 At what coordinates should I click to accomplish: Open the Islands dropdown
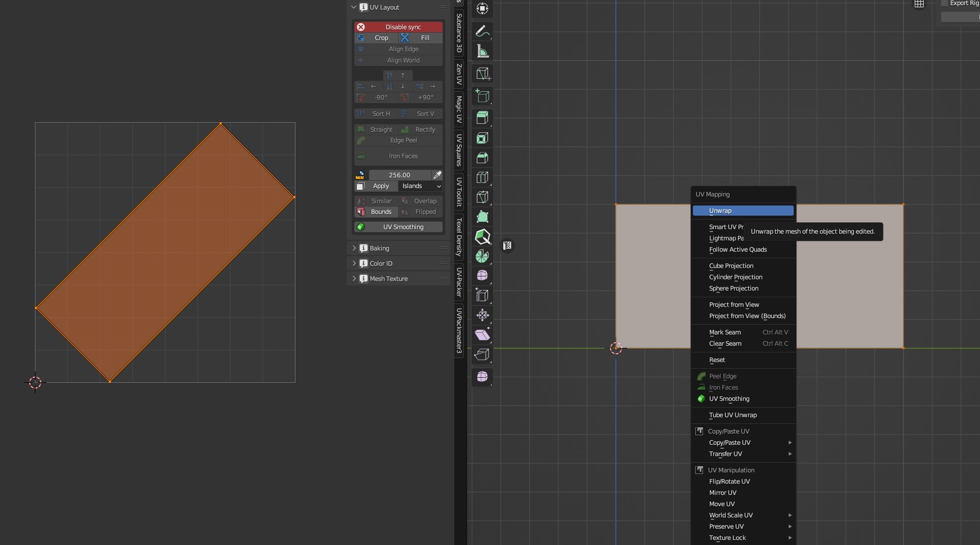(x=420, y=186)
